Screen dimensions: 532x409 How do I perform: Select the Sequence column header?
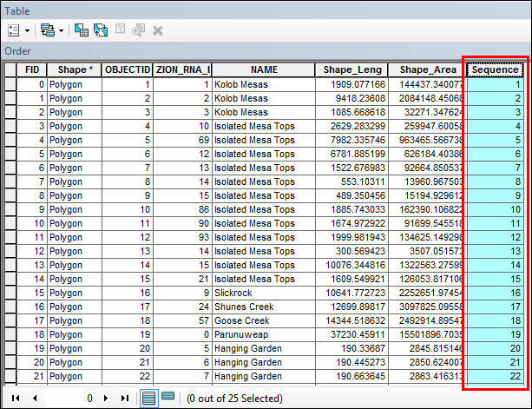coord(495,69)
